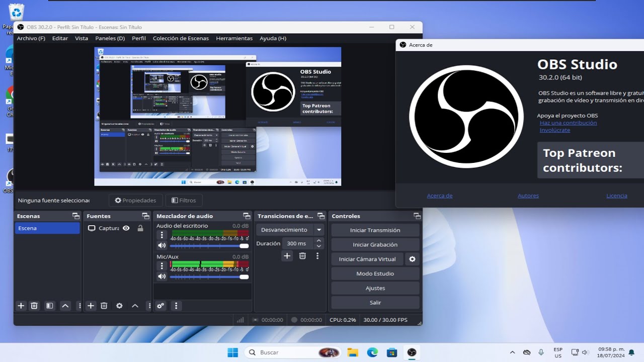
Task: Open the audio mixer toolbar three-dot menu
Action: click(176, 306)
